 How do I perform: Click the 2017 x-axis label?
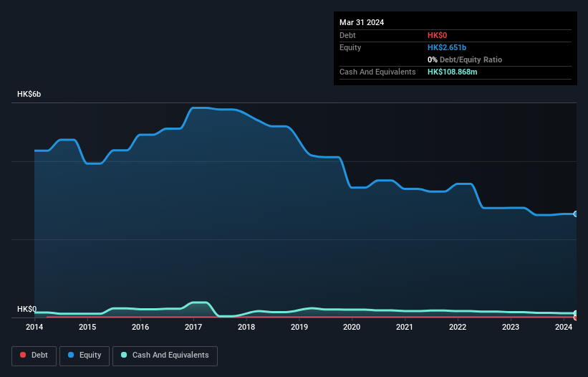click(193, 327)
